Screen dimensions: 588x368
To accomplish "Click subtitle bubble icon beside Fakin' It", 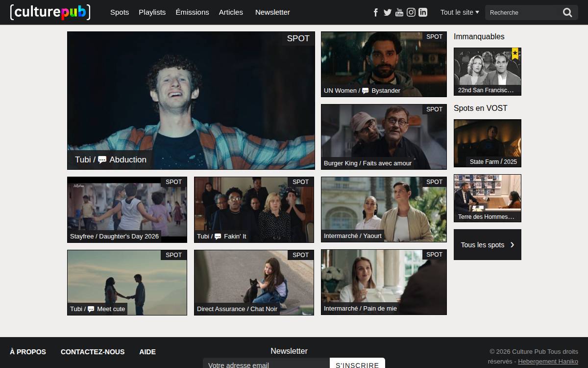I will [218, 237].
